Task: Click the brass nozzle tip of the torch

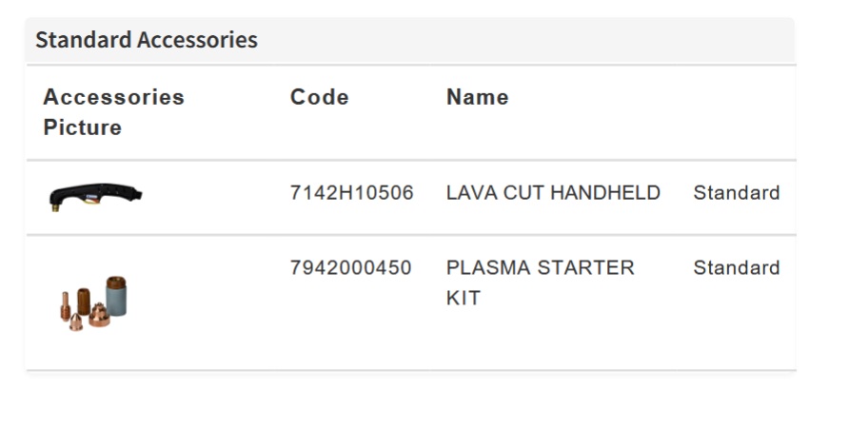Action: [56, 205]
